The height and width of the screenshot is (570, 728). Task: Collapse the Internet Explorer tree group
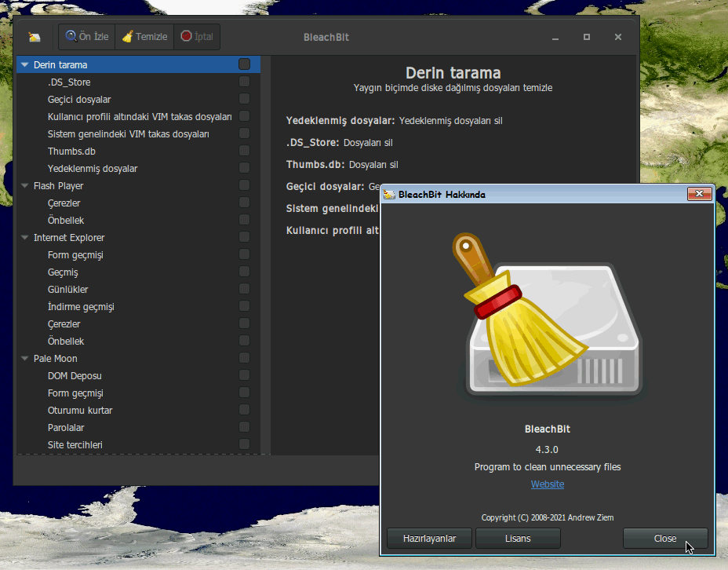point(24,237)
